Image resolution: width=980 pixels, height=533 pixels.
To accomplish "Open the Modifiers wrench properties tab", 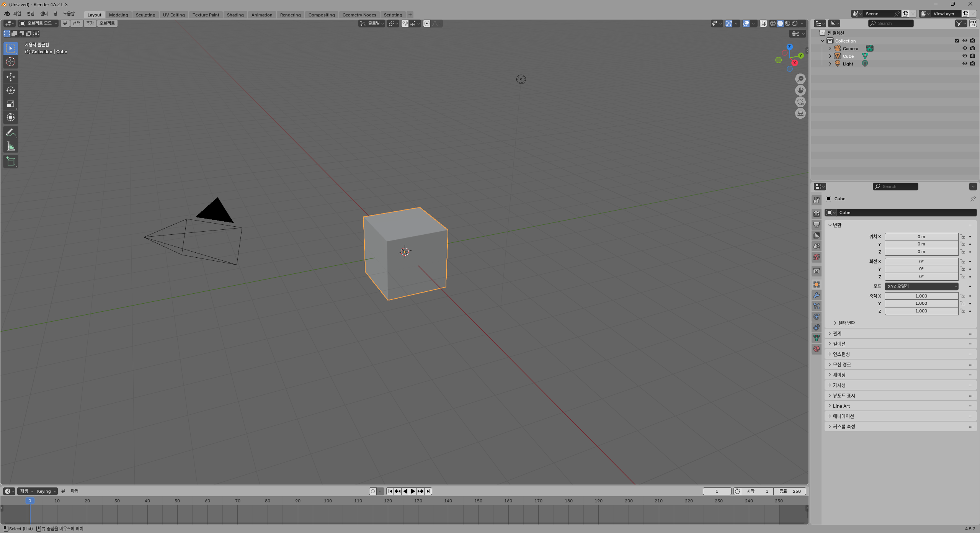I will point(817,295).
